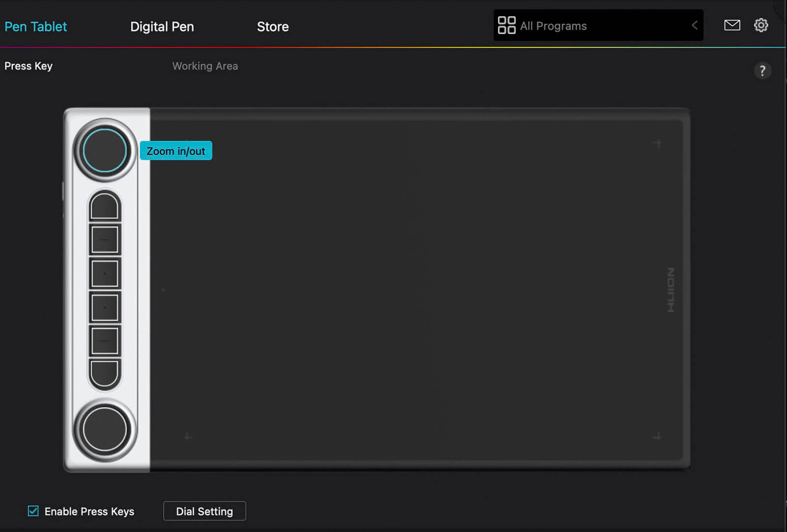Open the mail envelope icon
The width and height of the screenshot is (787, 532).
click(x=732, y=25)
